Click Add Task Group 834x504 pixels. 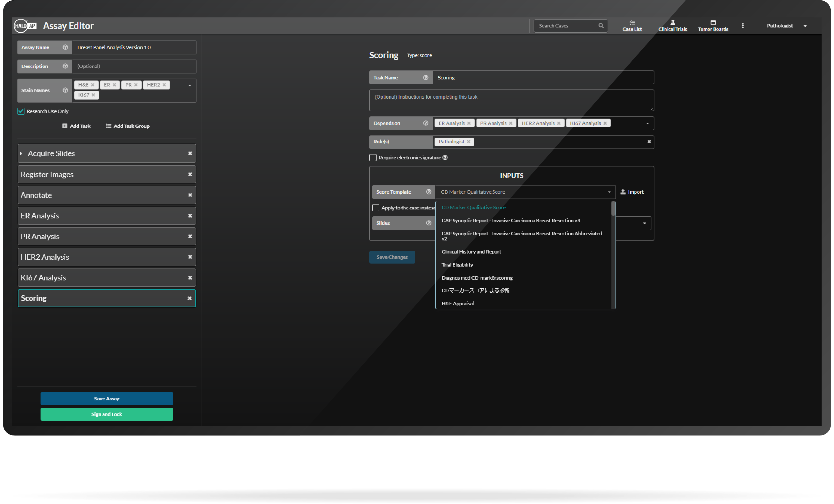point(128,126)
